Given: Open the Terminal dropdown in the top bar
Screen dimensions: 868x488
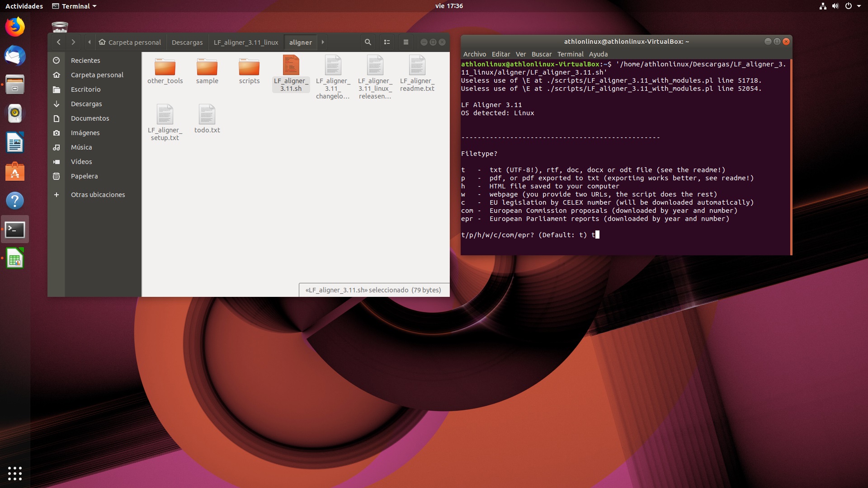Looking at the screenshot, I should (x=74, y=6).
